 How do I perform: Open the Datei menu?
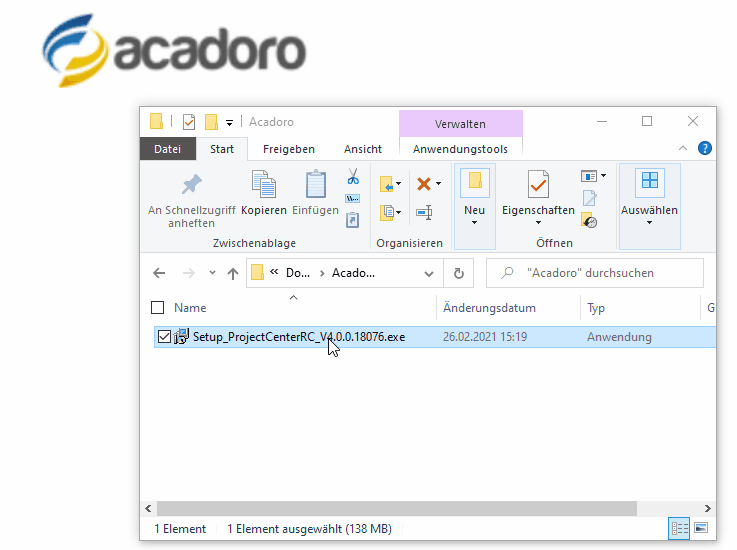(168, 149)
